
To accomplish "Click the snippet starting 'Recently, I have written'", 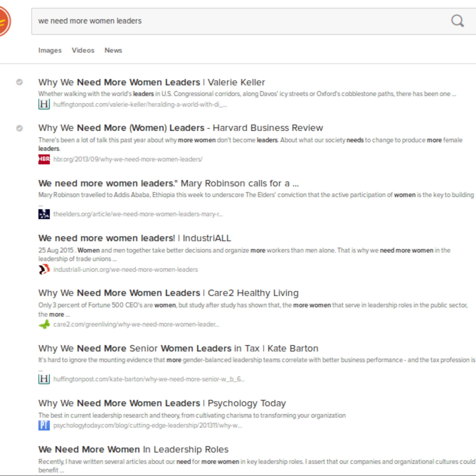I will point(257,466).
